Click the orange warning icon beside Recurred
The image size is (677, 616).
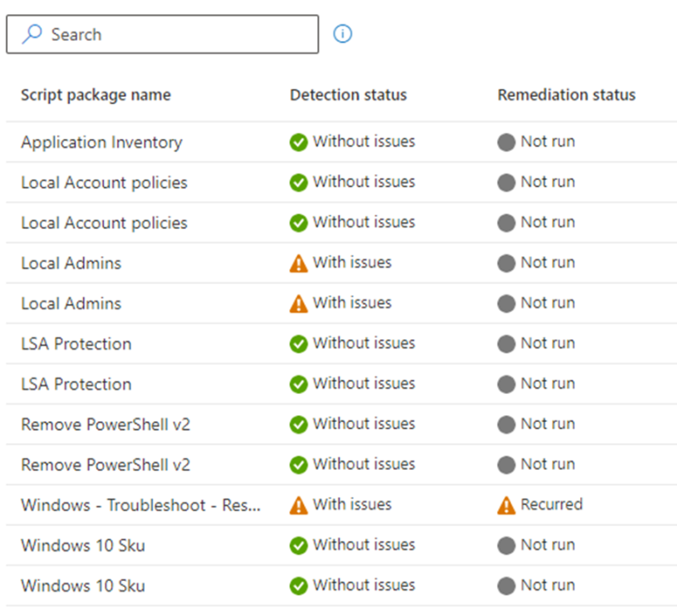[506, 505]
